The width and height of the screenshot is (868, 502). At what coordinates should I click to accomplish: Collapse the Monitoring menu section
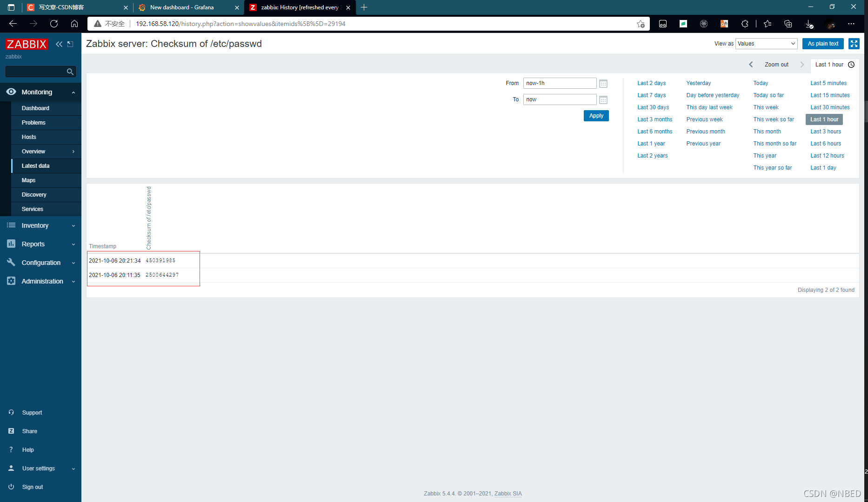40,92
